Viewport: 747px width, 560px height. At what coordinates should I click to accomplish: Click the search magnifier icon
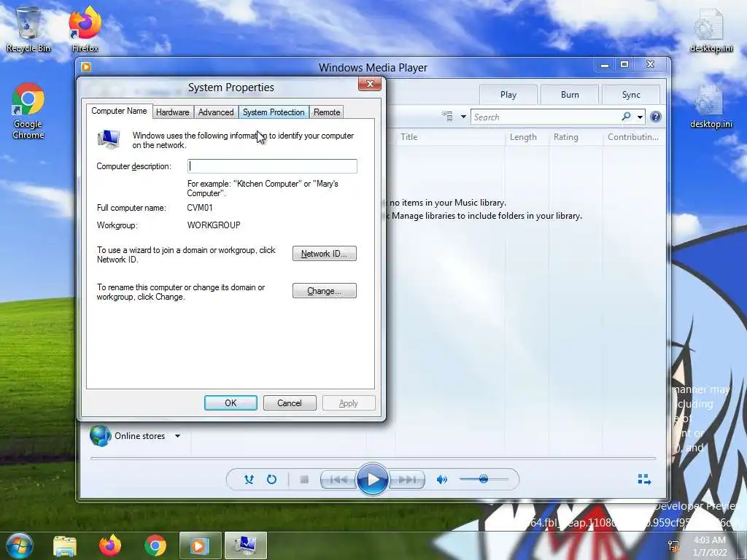tap(627, 117)
